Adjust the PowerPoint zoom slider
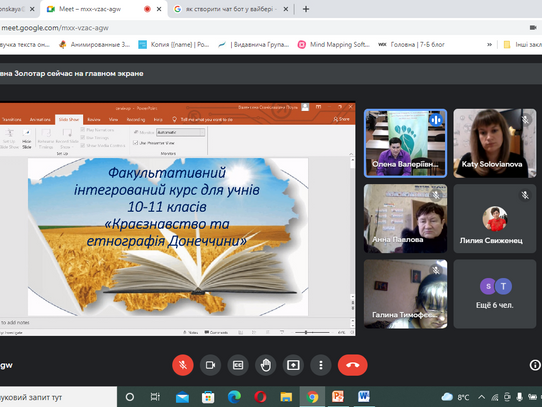542x407 pixels. [312, 332]
